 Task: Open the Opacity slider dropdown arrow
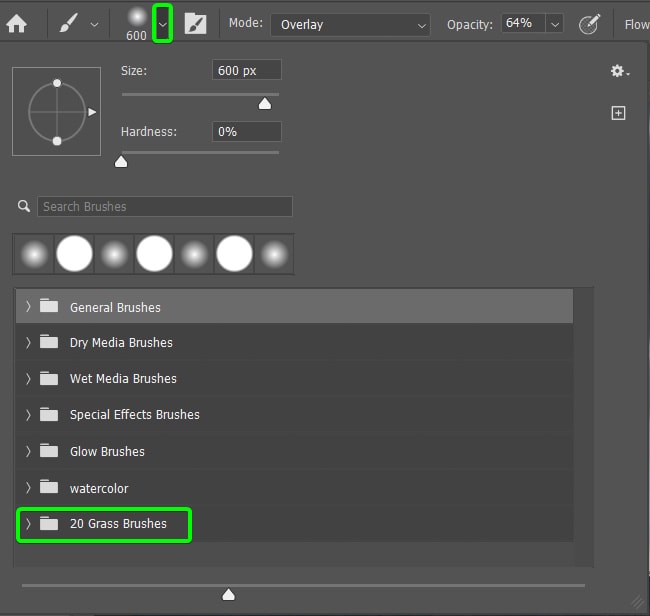pyautogui.click(x=555, y=24)
